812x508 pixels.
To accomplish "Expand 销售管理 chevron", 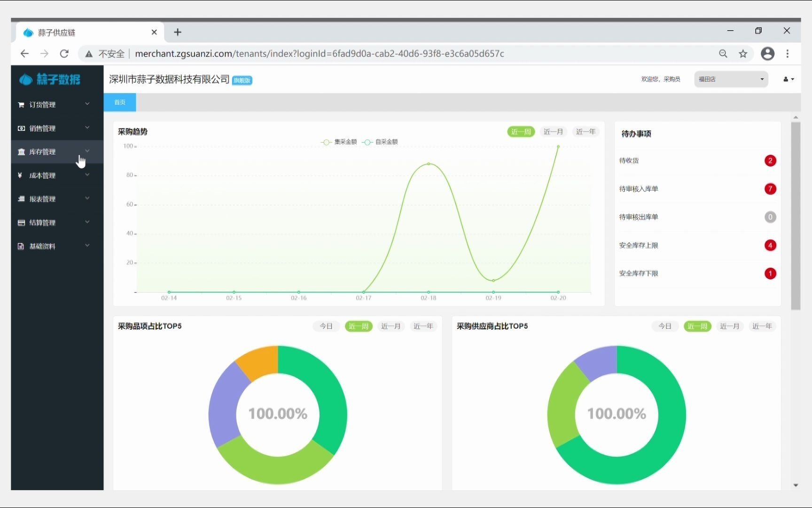I will tap(87, 127).
